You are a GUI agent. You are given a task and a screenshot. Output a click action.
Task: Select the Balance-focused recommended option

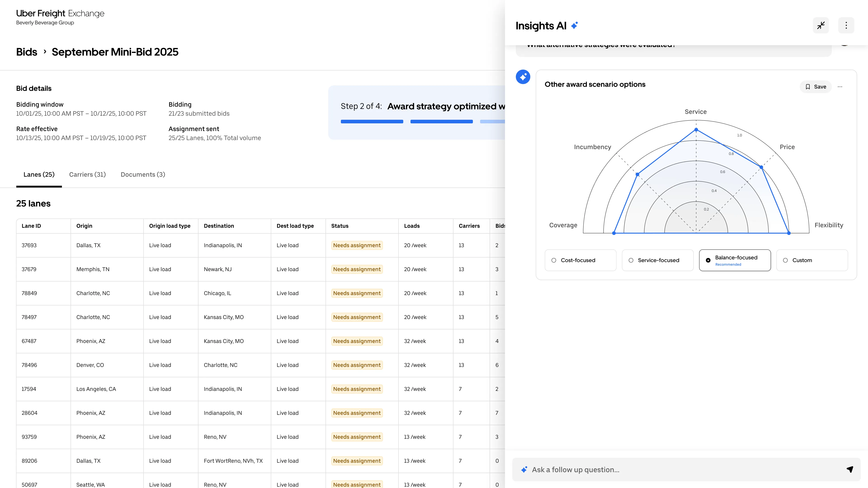[735, 260]
